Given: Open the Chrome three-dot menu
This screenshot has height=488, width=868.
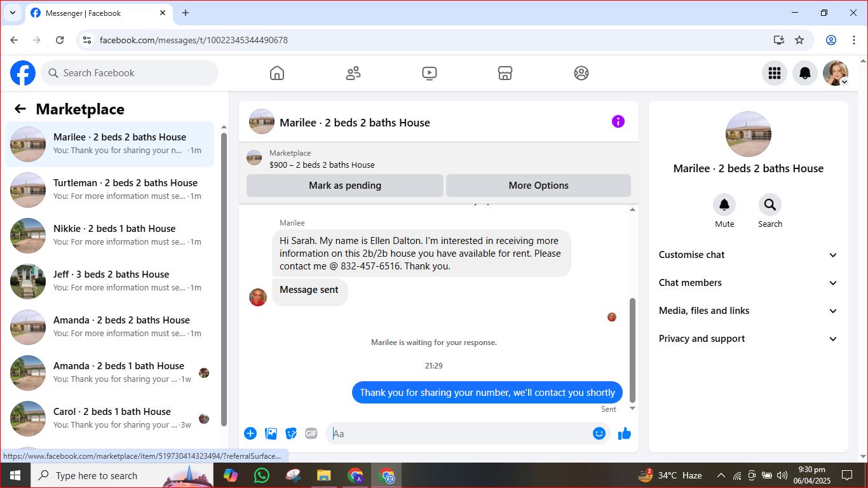Looking at the screenshot, I should point(854,40).
